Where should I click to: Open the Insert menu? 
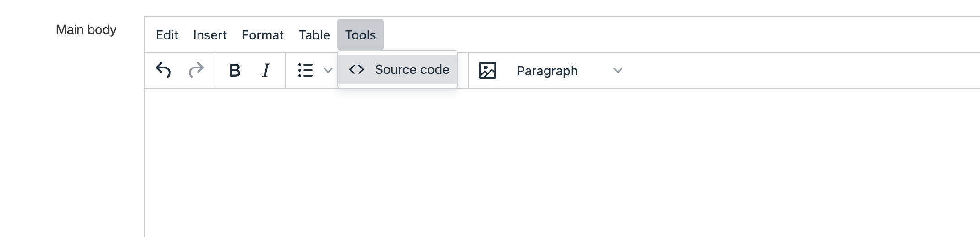[x=210, y=35]
